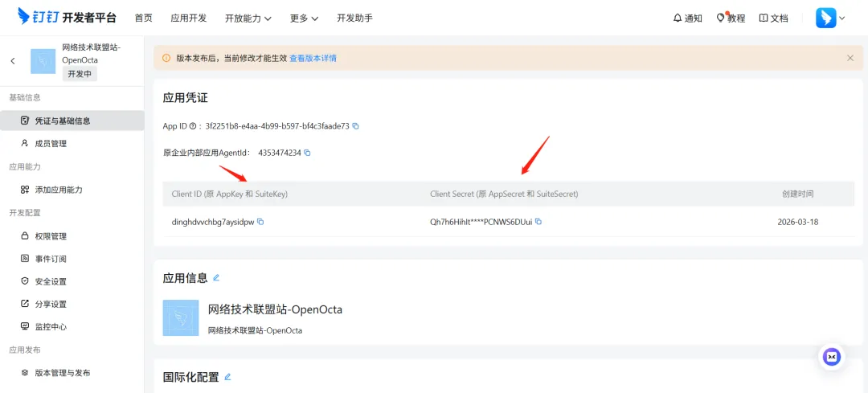The width and height of the screenshot is (868, 393).
Task: Open 开发助手 in top navigation
Action: click(355, 18)
